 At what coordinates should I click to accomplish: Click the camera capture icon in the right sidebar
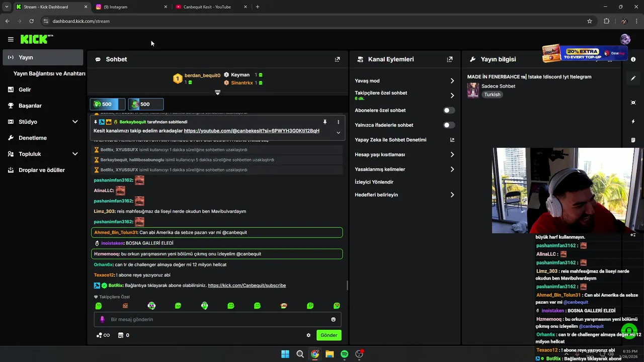click(633, 103)
